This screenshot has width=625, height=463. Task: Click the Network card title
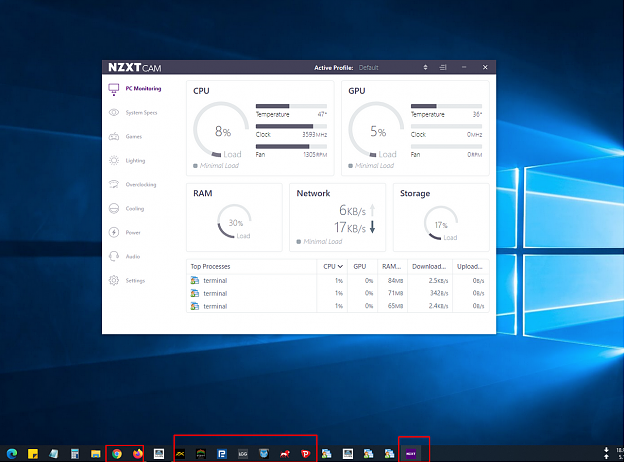click(313, 193)
